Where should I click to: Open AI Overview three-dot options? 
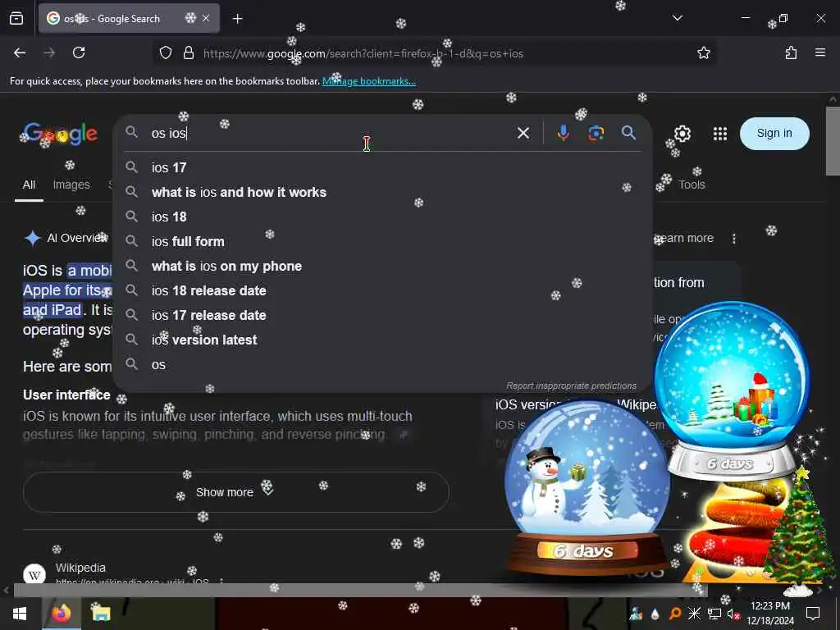coord(734,239)
